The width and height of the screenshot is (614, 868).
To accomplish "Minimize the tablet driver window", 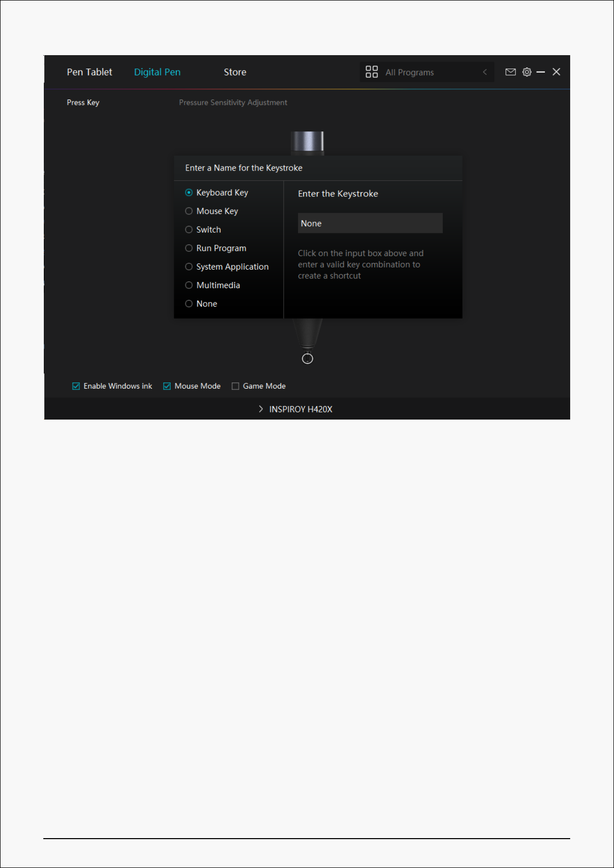I will tap(541, 72).
